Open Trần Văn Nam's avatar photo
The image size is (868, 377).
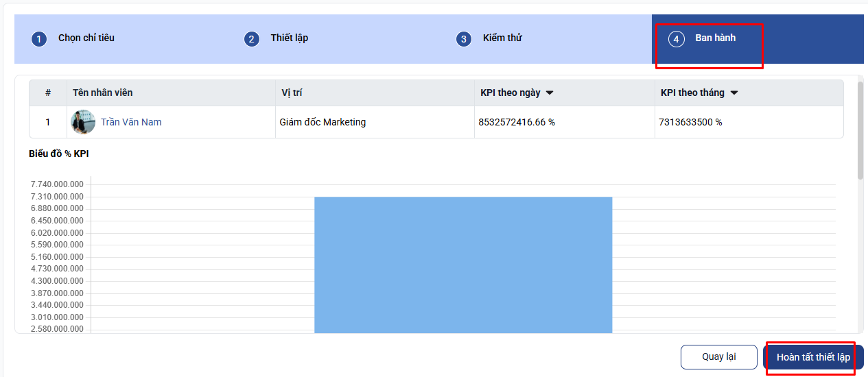tap(83, 122)
